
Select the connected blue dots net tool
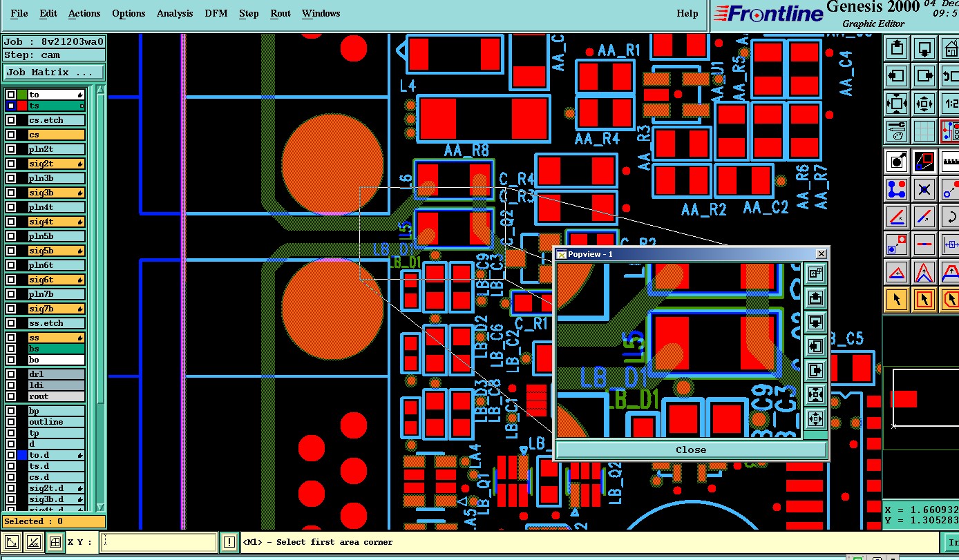896,189
